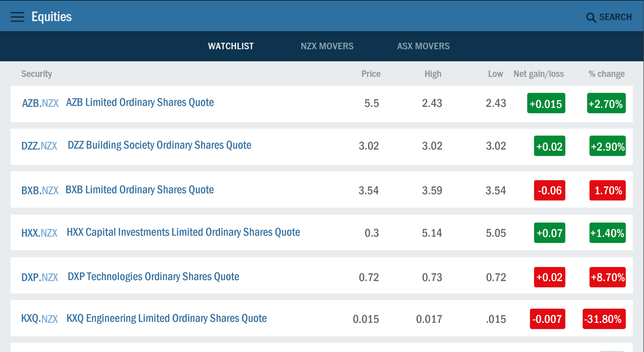Open the SEARCH label in header
The image size is (644, 352).
[615, 17]
